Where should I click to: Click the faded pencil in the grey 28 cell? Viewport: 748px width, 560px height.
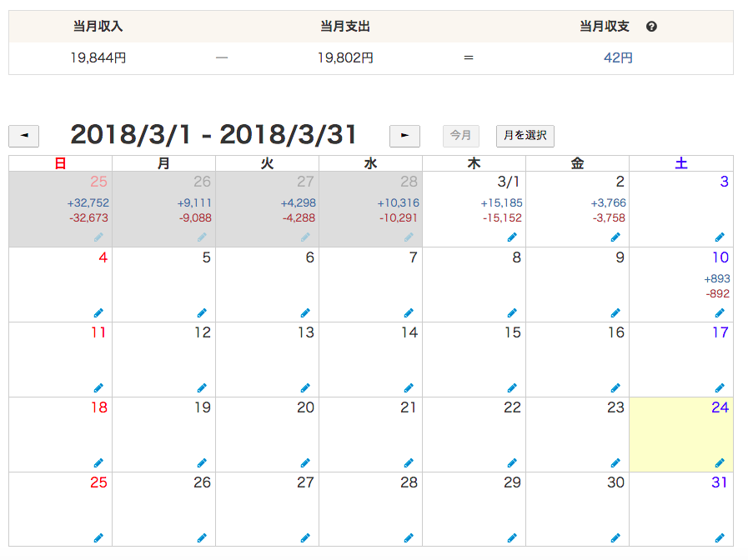tap(409, 237)
